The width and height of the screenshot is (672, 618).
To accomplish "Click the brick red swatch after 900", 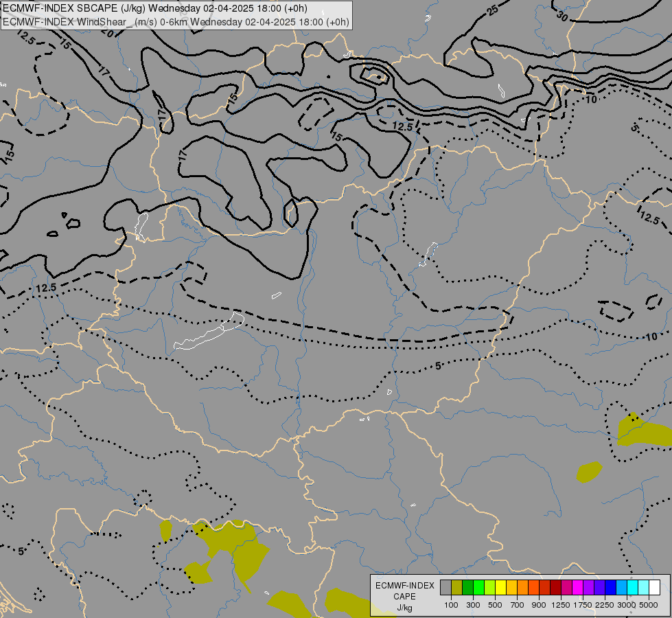I will click(545, 587).
